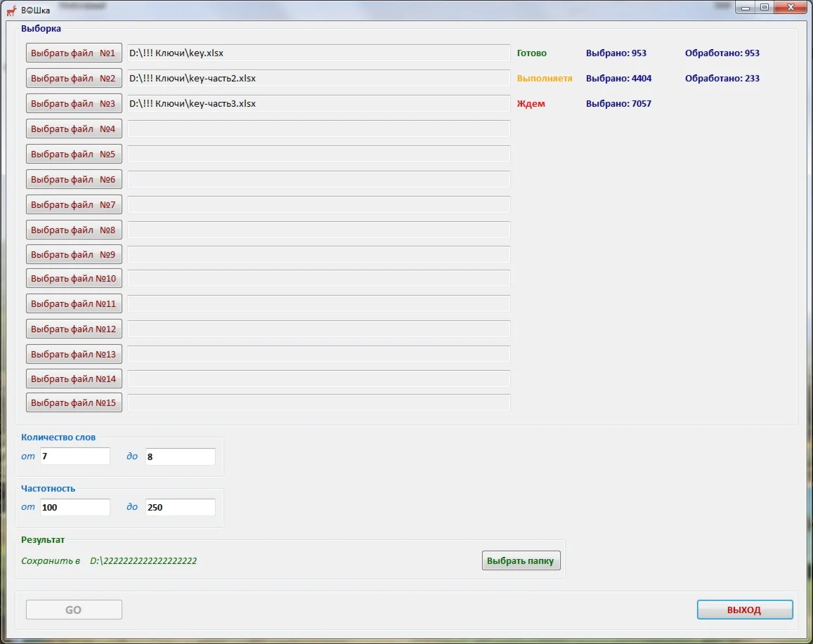The width and height of the screenshot is (813, 644).
Task: Focus word count 'от' field with 7
Action: click(75, 456)
